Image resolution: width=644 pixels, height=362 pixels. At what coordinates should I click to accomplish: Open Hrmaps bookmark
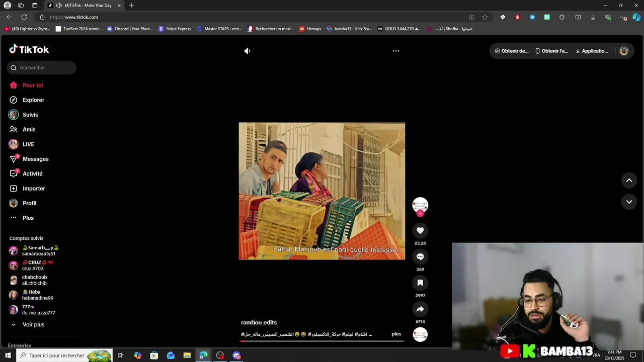(310, 29)
